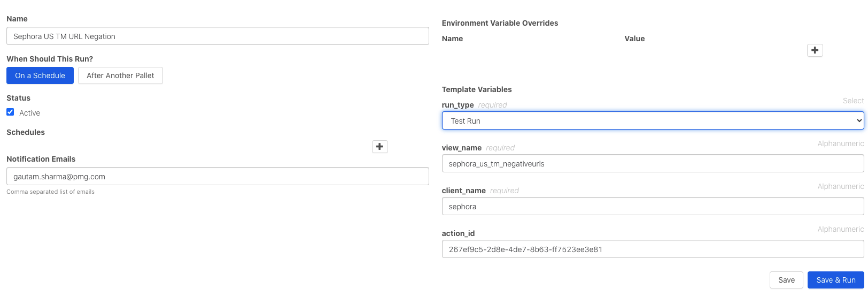Uncheck the Active status checkbox
This screenshot has width=868, height=296.
[x=10, y=112]
